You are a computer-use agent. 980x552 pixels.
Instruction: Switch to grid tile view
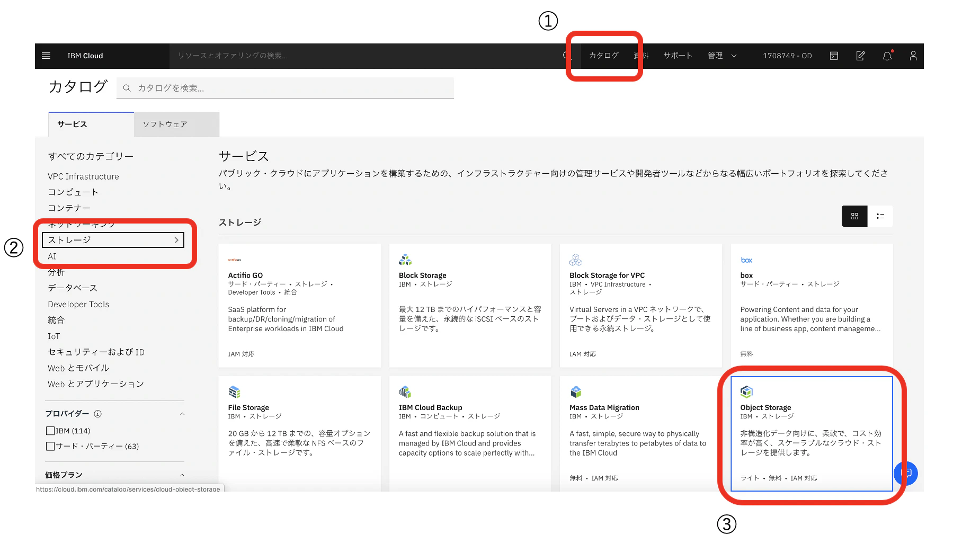click(854, 216)
